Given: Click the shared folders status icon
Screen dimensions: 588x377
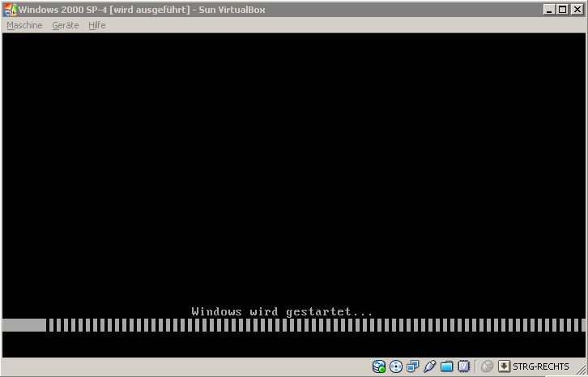Looking at the screenshot, I should coord(446,366).
